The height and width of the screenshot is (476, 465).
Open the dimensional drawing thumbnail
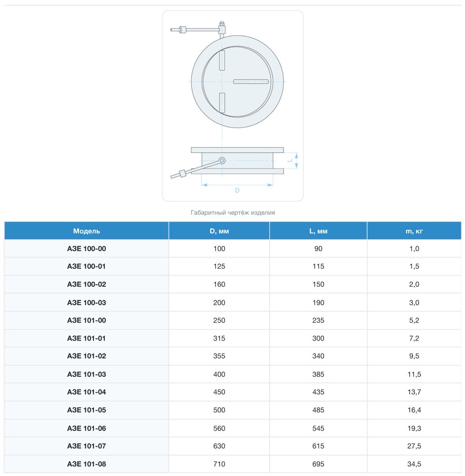(x=233, y=105)
